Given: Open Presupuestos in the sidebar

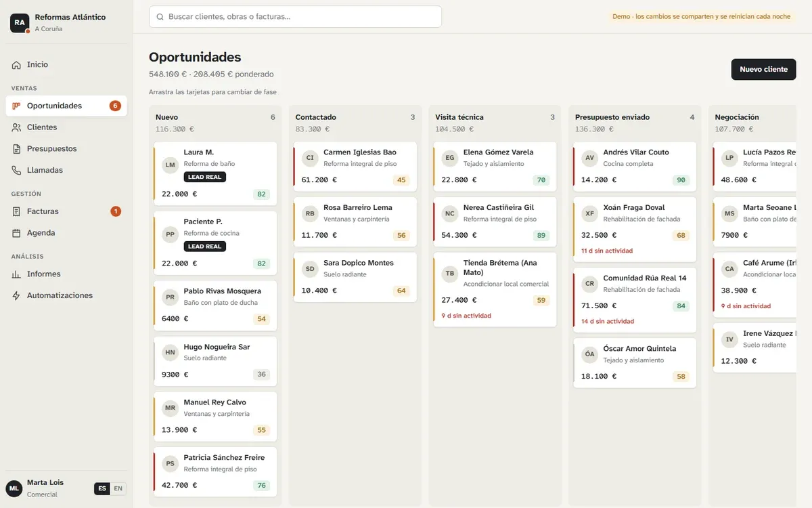Looking at the screenshot, I should click(66, 149).
